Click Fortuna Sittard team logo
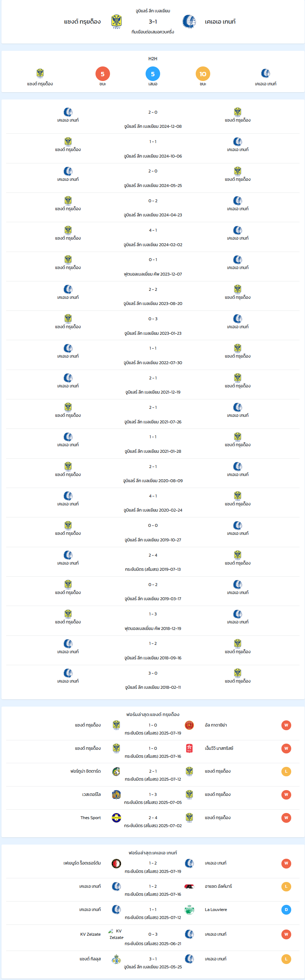Viewport: 305px width, 980px height. coord(116,772)
